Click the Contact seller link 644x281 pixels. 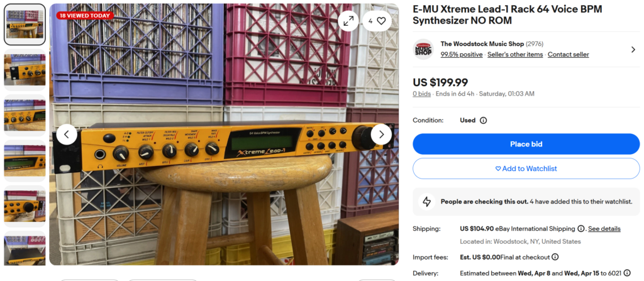click(569, 55)
